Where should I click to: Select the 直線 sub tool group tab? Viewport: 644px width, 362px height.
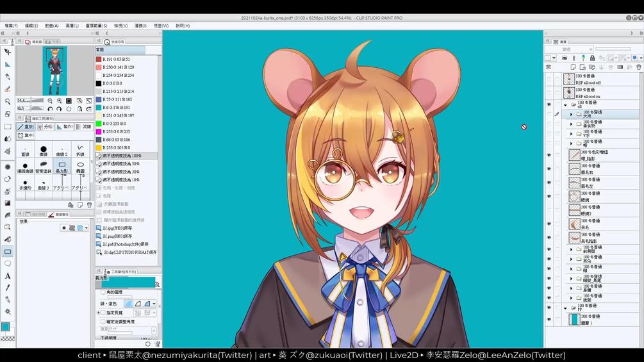(x=26, y=127)
